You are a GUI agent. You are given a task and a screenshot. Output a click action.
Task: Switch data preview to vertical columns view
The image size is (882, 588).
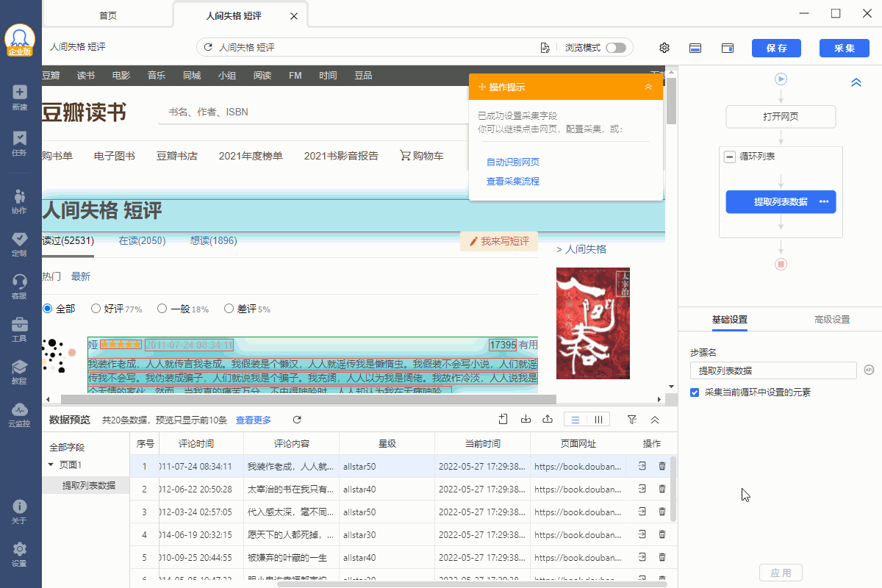tap(598, 420)
